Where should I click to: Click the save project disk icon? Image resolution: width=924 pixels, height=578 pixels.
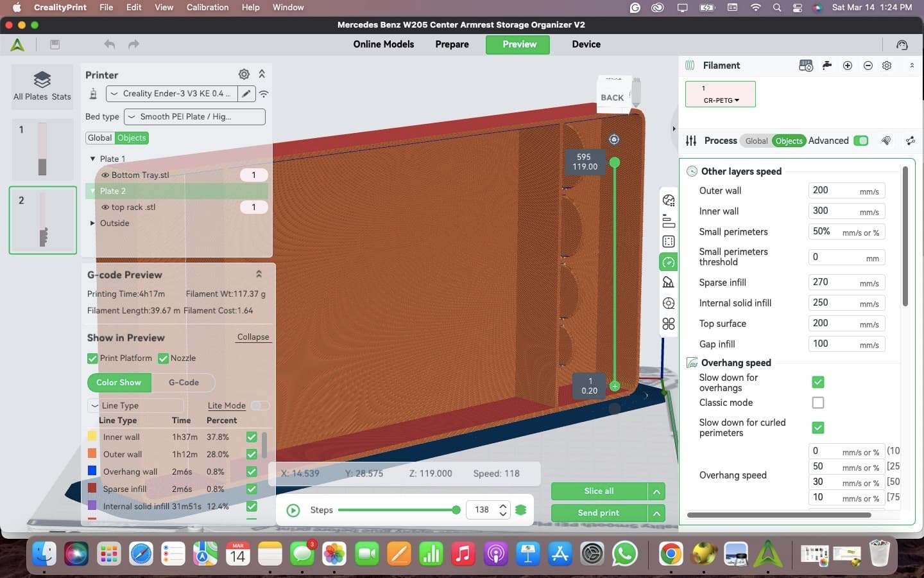[55, 44]
